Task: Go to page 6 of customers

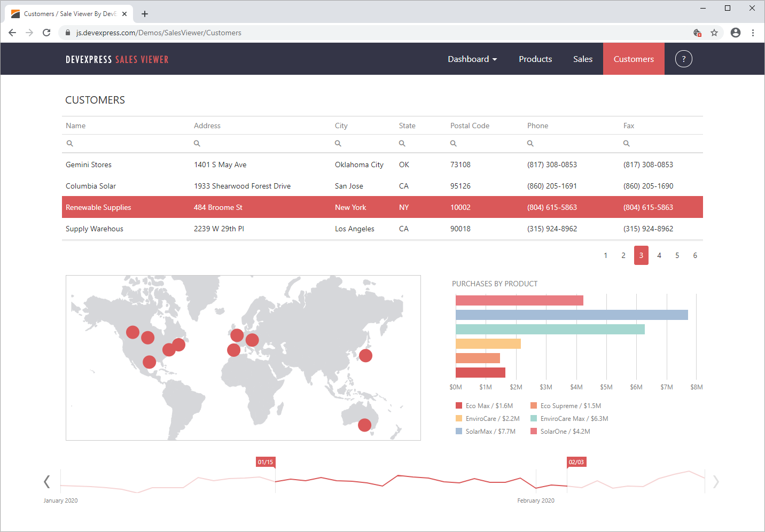Action: pyautogui.click(x=695, y=255)
